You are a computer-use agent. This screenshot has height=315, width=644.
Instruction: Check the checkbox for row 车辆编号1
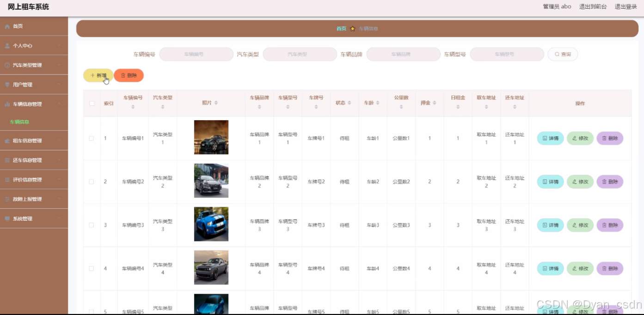pyautogui.click(x=92, y=138)
